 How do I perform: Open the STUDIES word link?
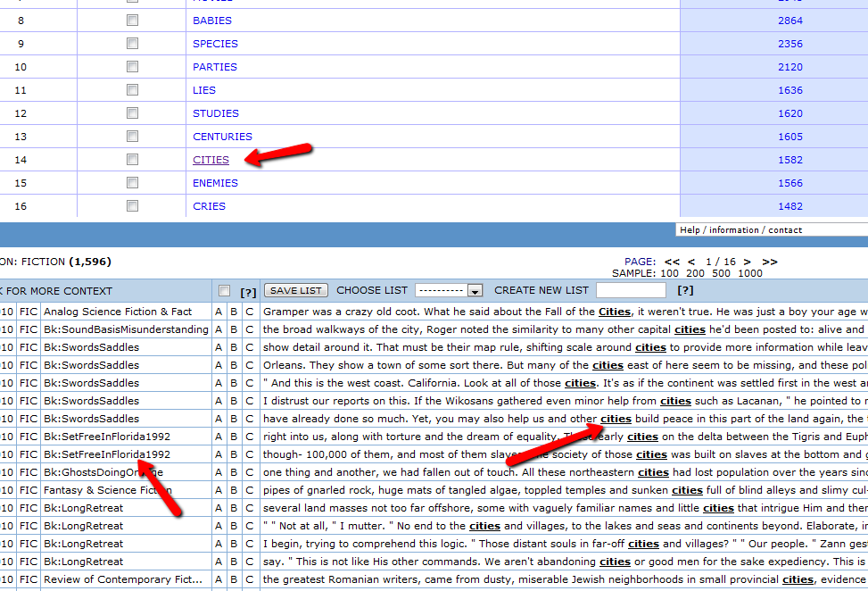[x=216, y=113]
